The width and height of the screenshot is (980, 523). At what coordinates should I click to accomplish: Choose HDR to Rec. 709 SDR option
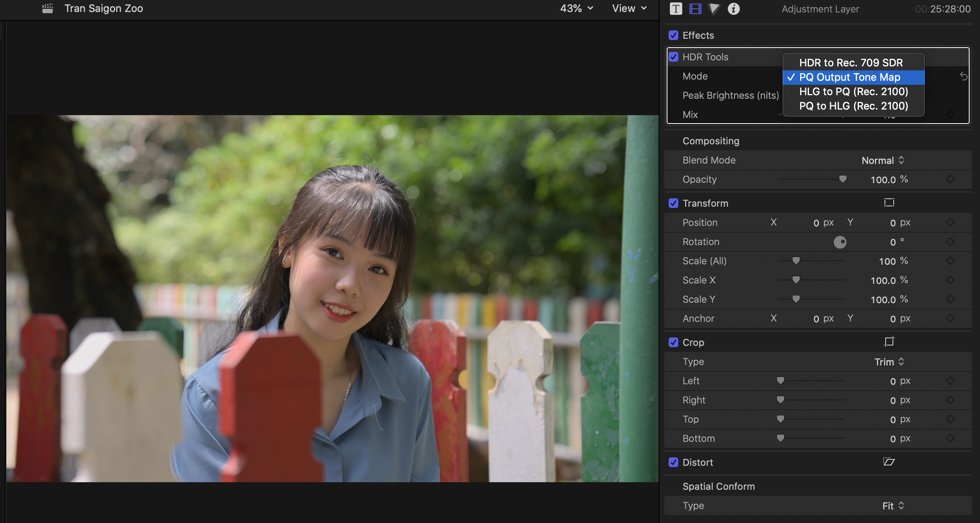point(851,63)
